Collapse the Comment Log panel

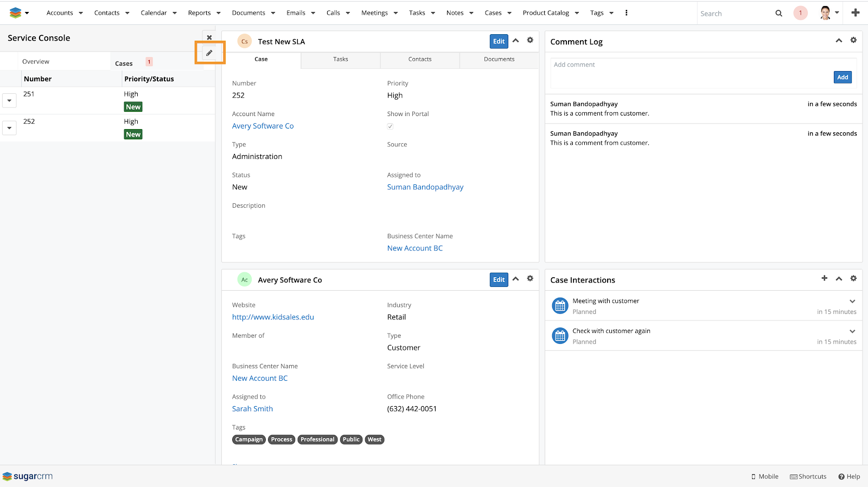coord(839,41)
